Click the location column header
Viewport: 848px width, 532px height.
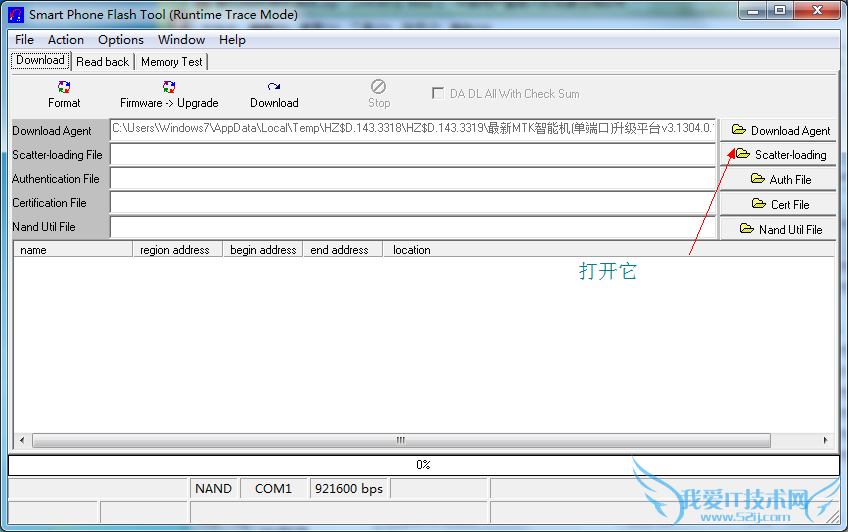tap(608, 250)
